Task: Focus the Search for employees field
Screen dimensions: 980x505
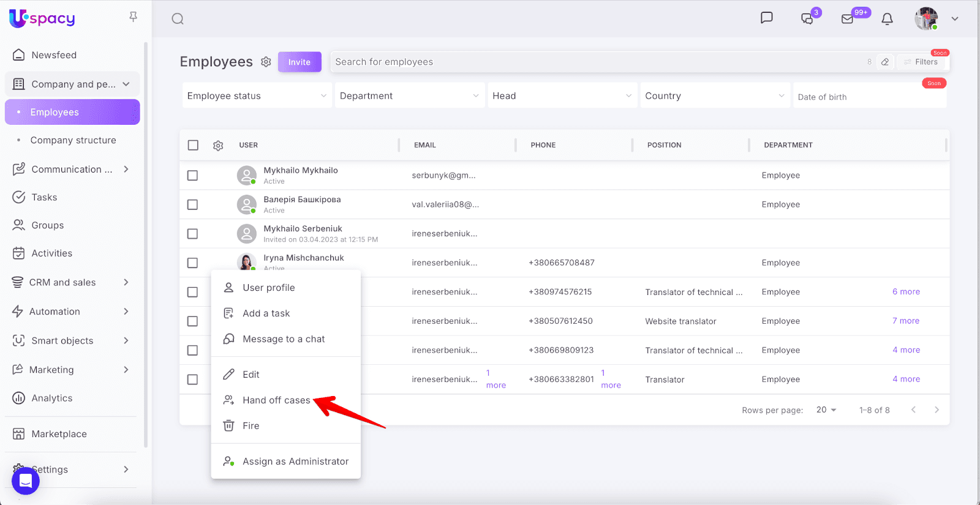Action: pyautogui.click(x=597, y=62)
